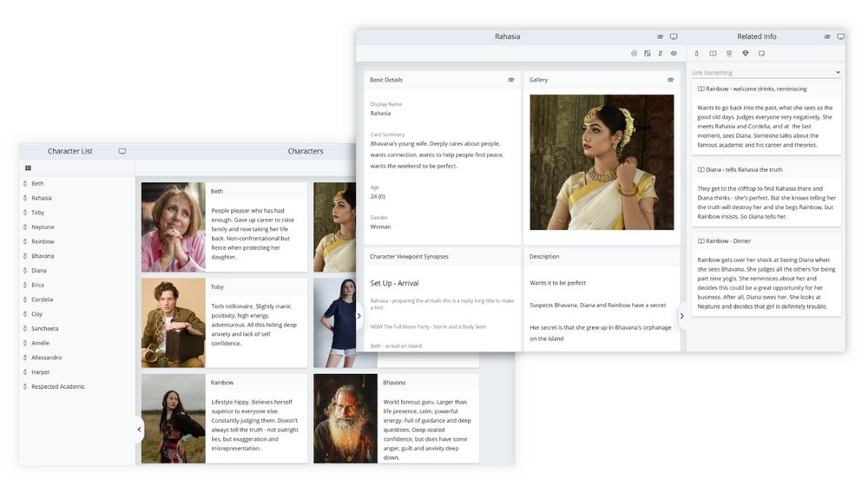The height and width of the screenshot is (486, 868).
Task: Click the monitor icon in Related Info header
Action: coord(840,36)
